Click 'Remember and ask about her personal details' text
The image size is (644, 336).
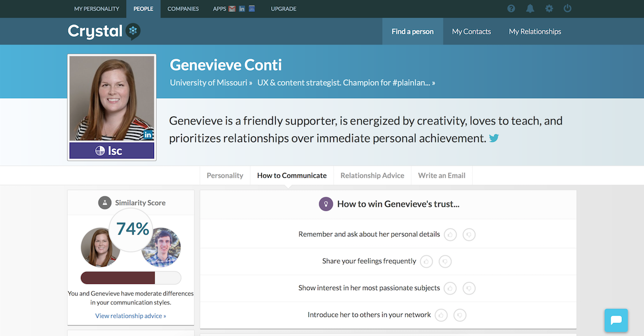(x=369, y=235)
